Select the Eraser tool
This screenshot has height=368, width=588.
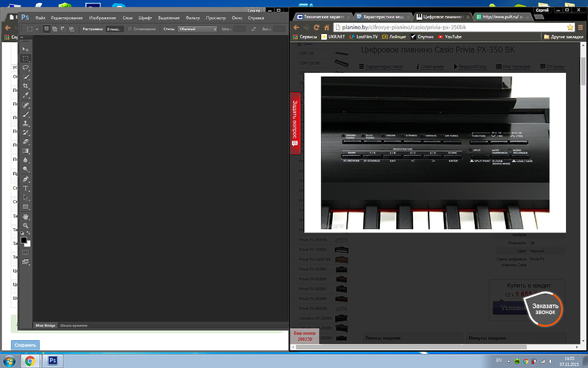point(26,141)
